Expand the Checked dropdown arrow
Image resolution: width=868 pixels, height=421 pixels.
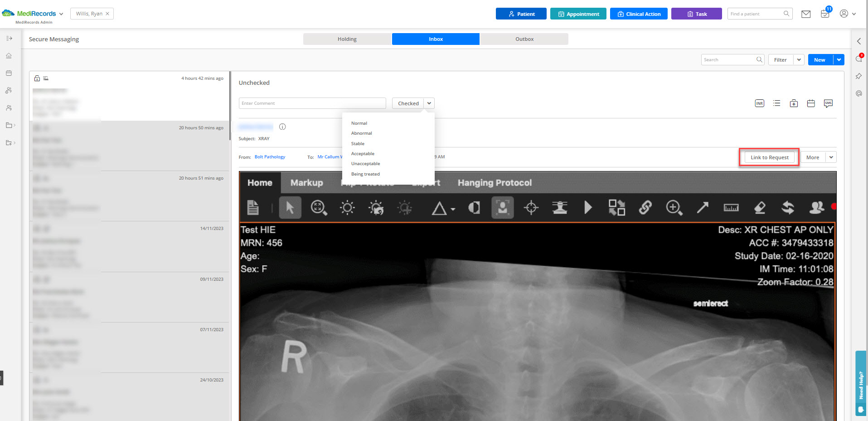point(429,103)
